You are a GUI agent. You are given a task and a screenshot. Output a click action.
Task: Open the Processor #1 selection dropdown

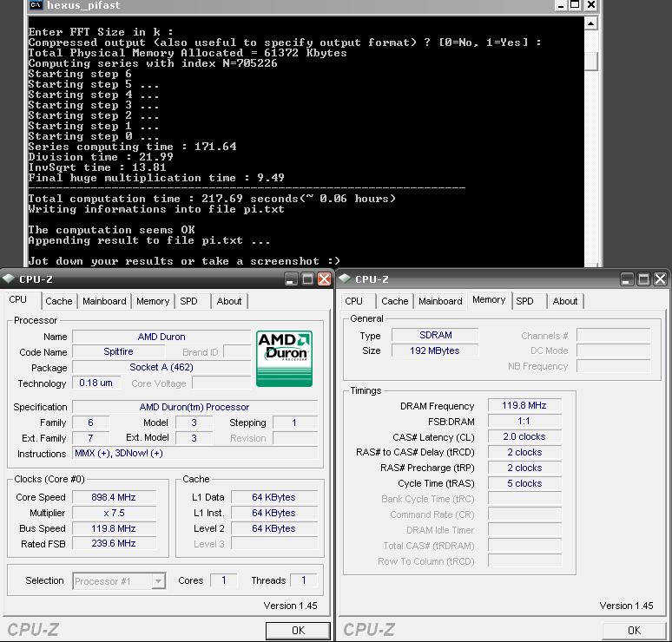tap(159, 581)
